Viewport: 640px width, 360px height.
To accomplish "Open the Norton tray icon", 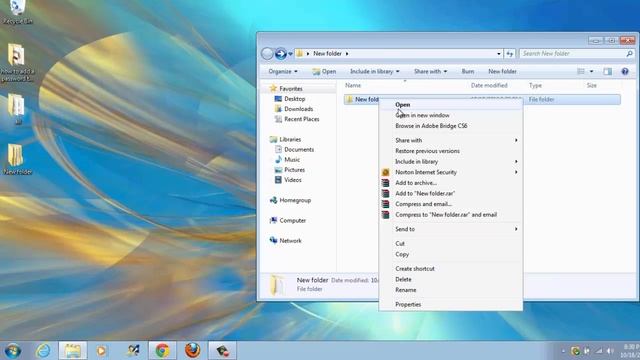I will (x=576, y=351).
